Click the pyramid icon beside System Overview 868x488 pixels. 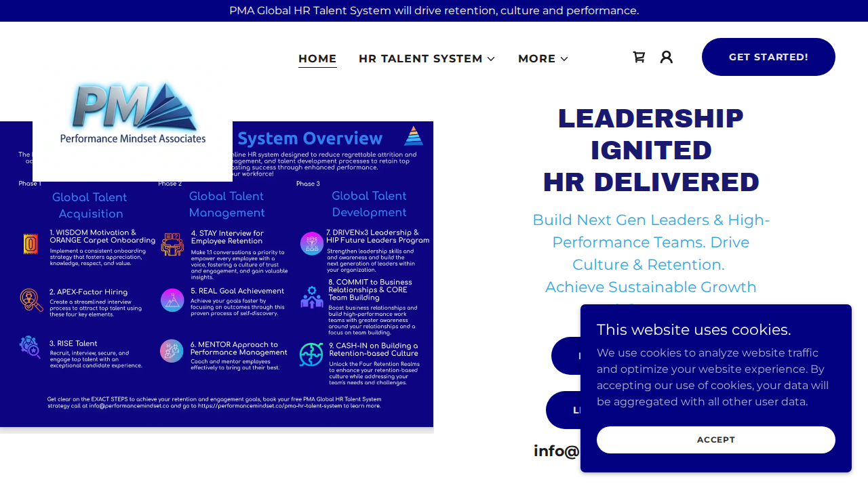pos(414,136)
